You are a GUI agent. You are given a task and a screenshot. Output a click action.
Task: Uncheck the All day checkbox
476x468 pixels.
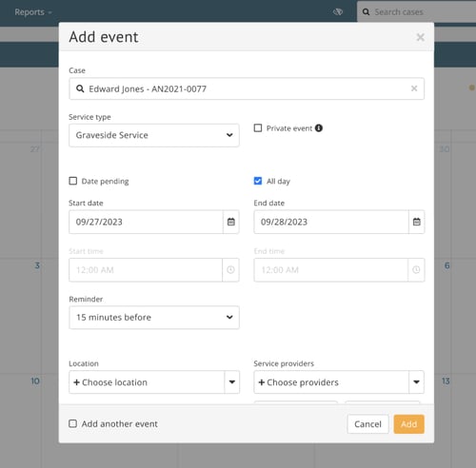258,181
